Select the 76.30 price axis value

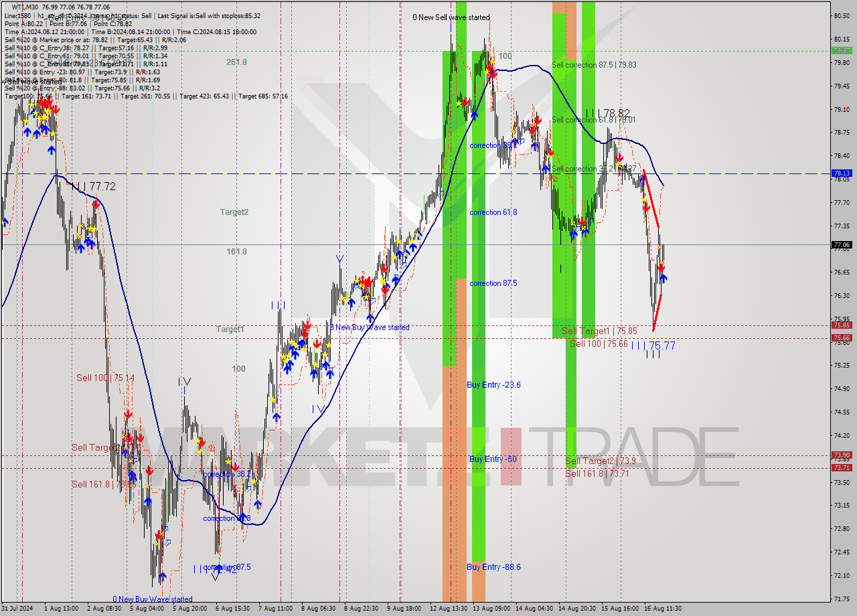click(x=842, y=295)
